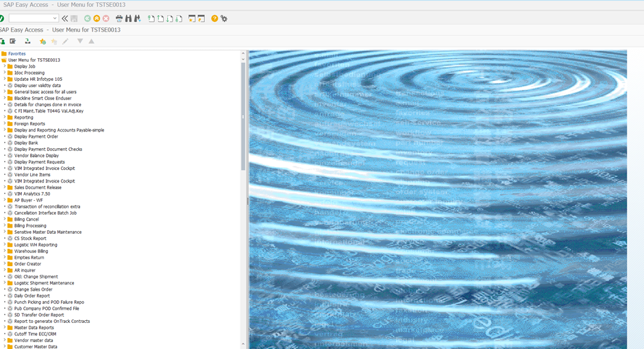
Task: Click the yellow Exit up-arrow icon
Action: pyautogui.click(x=97, y=19)
